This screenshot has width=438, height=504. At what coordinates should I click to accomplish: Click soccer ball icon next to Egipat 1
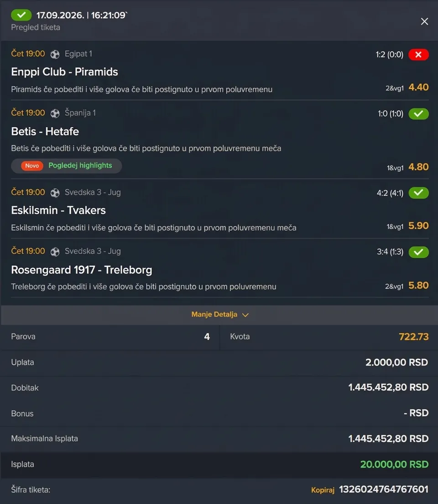coord(55,54)
